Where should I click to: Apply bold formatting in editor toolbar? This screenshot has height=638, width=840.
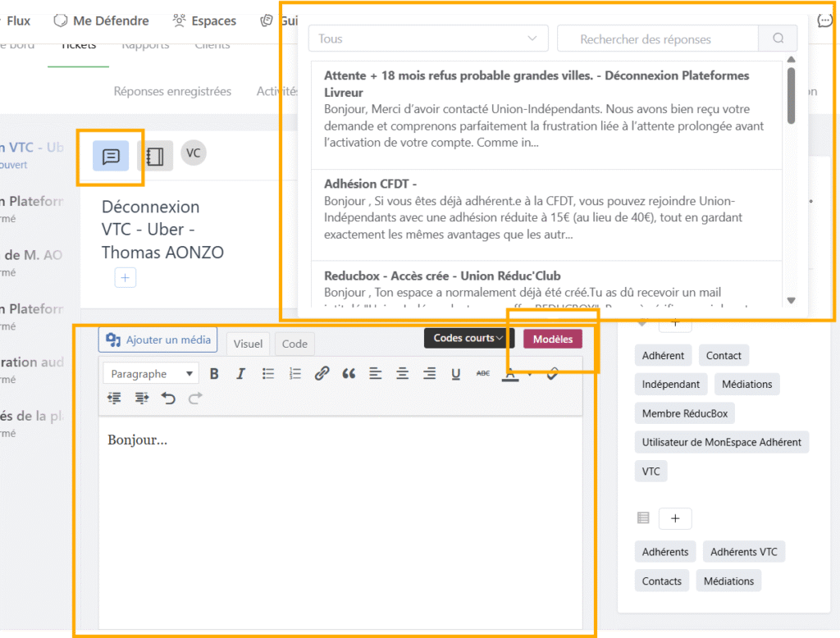coord(214,374)
